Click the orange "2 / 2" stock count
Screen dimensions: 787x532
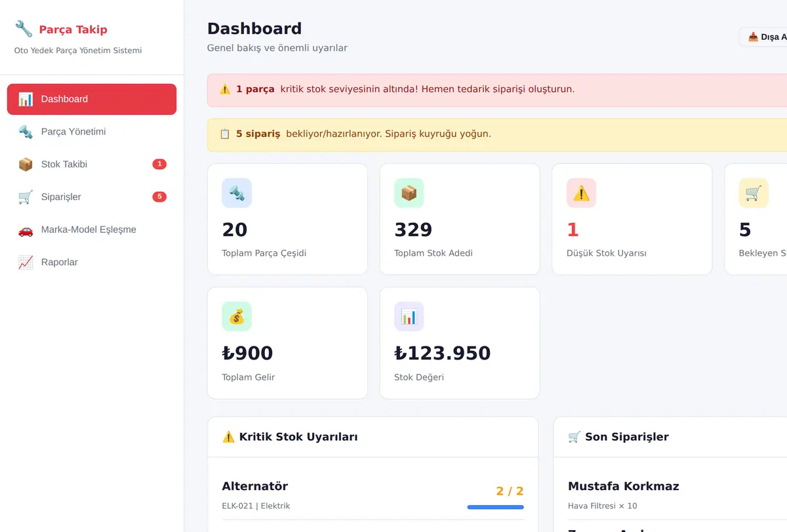pos(510,491)
